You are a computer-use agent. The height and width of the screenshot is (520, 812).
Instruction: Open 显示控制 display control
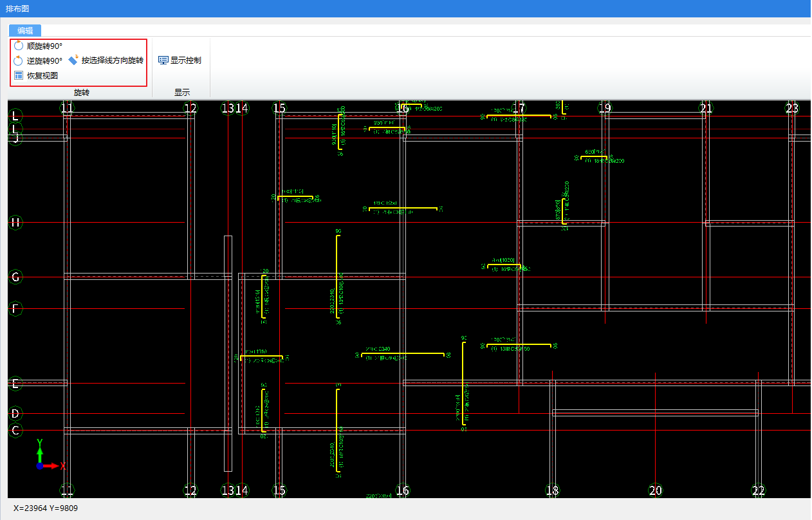180,60
